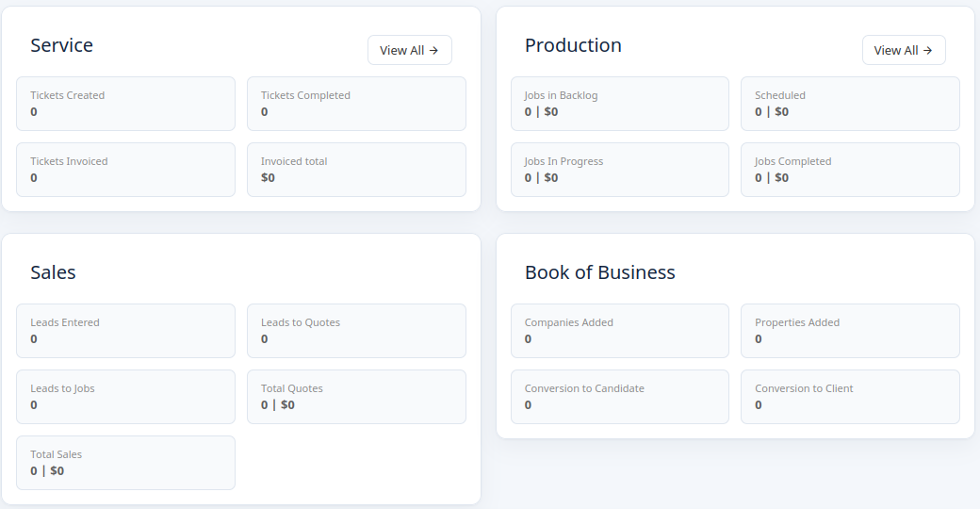Click the arrow icon in Service View All

point(433,51)
